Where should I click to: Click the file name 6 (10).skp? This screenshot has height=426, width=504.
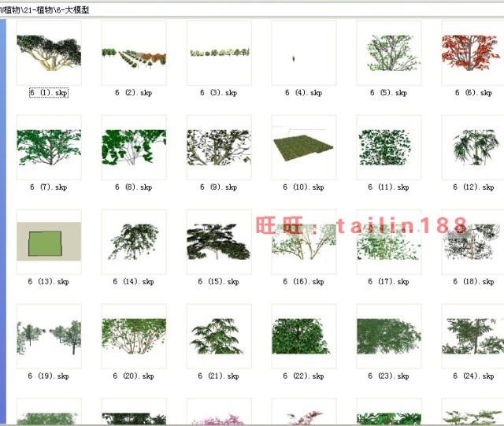(304, 187)
